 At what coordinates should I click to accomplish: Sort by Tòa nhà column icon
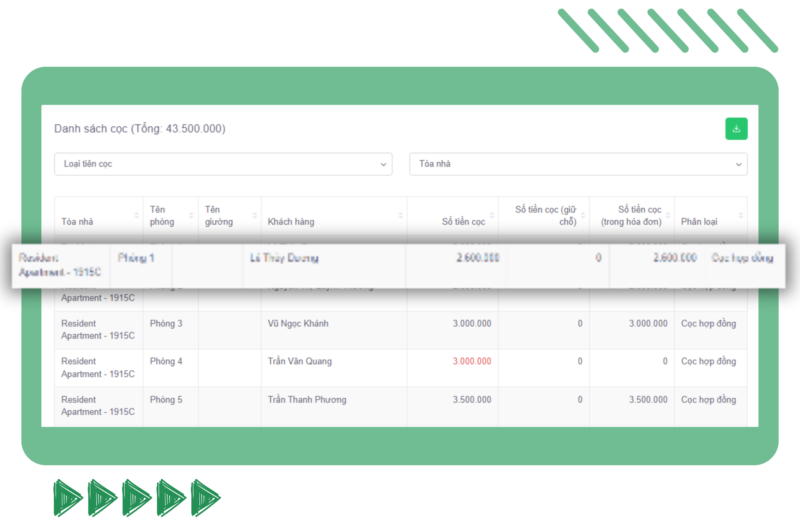[136, 215]
